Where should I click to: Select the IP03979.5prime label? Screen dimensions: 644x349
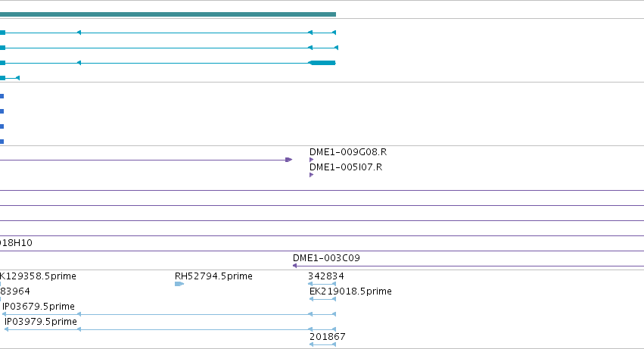coord(41,322)
